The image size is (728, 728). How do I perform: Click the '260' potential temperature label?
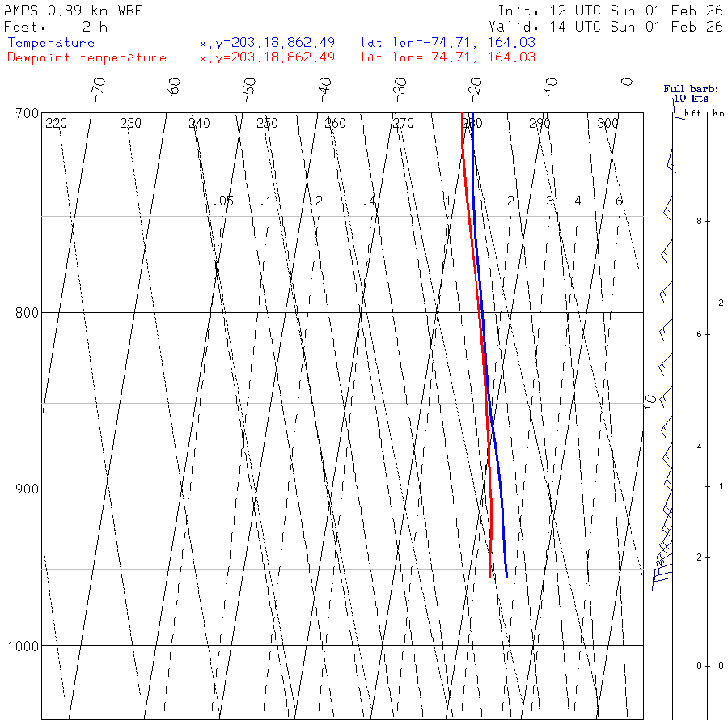(x=335, y=124)
